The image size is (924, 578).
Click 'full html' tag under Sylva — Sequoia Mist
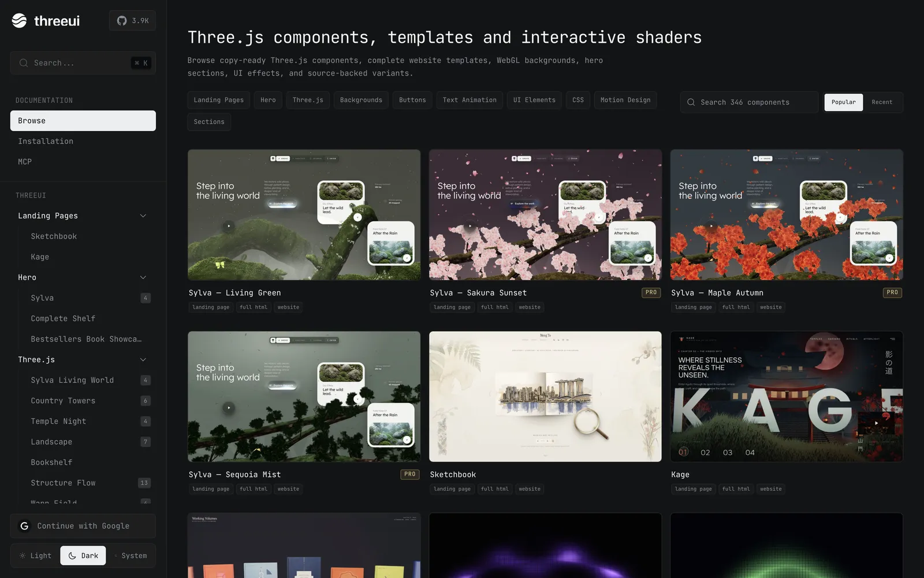click(x=254, y=489)
